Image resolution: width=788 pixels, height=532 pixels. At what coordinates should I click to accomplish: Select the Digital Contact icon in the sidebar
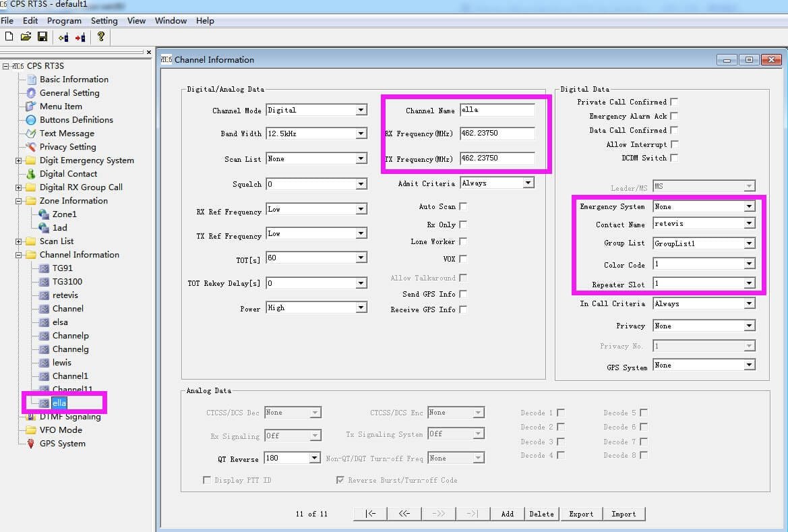(32, 174)
